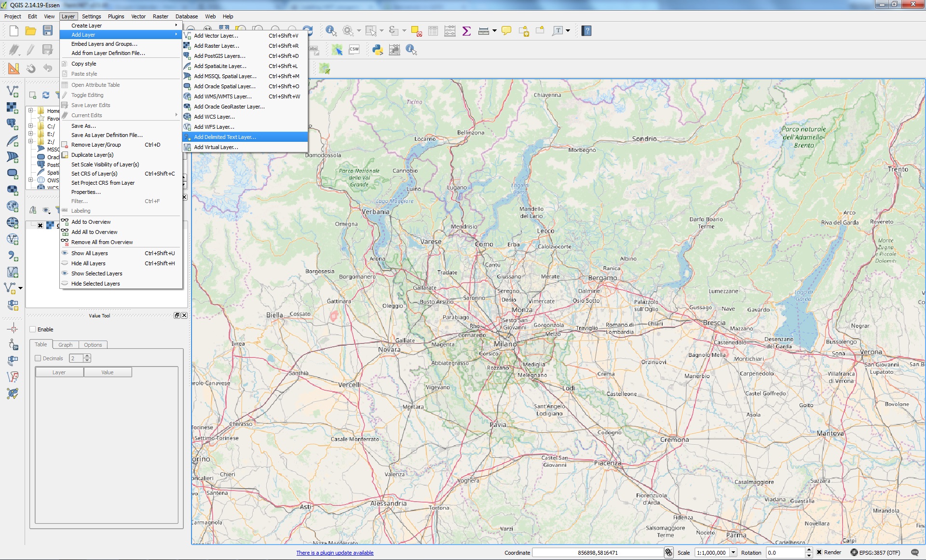Image resolution: width=926 pixels, height=560 pixels.
Task: Toggle the Render checkbox in status bar
Action: click(819, 552)
